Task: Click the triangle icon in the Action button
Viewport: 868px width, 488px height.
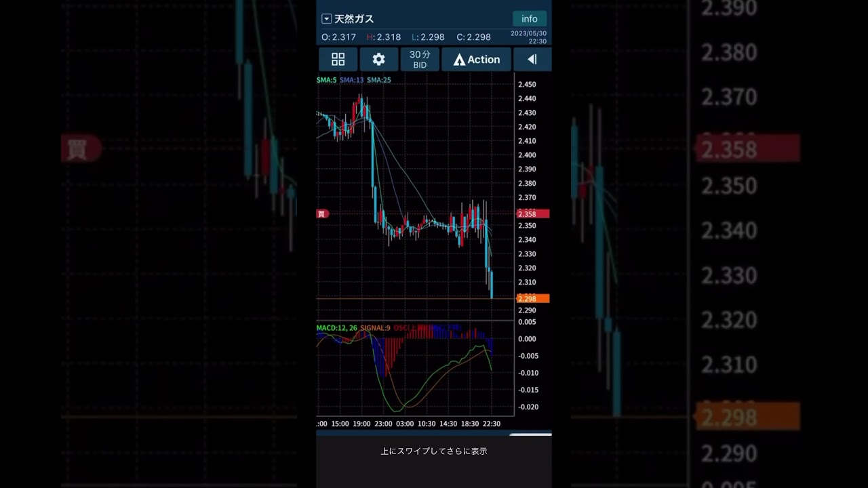Action: tap(459, 60)
